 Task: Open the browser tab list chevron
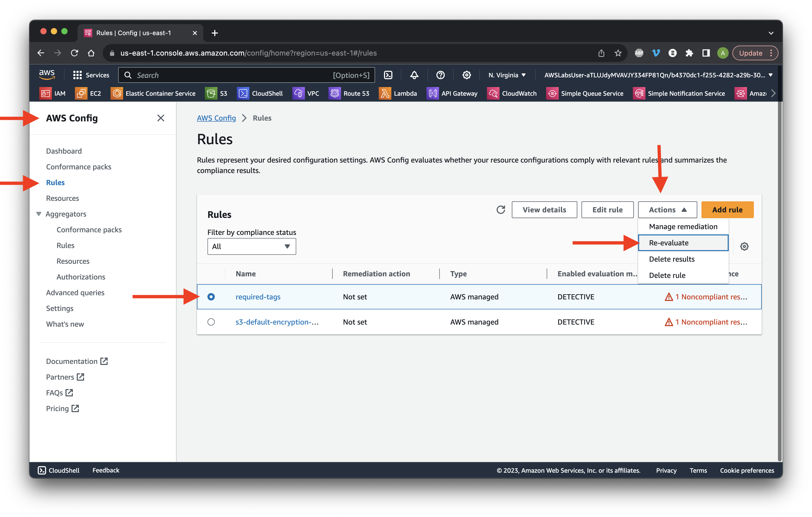771,33
